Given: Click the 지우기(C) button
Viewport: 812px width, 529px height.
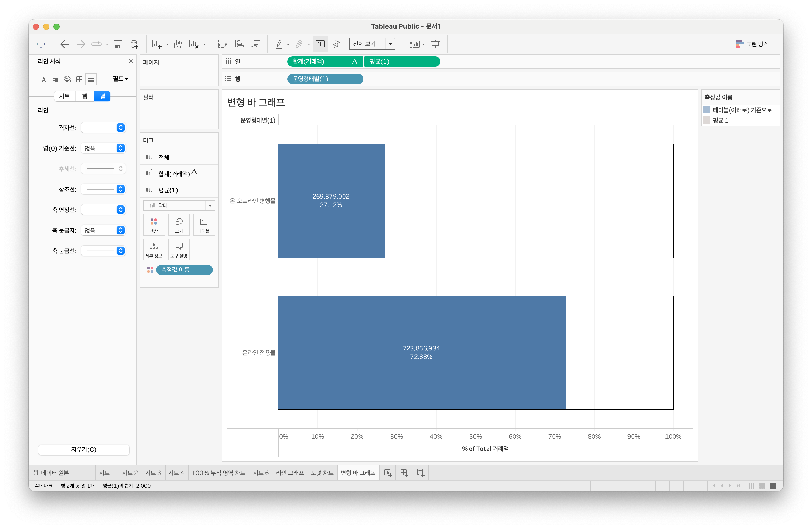Looking at the screenshot, I should (x=84, y=449).
